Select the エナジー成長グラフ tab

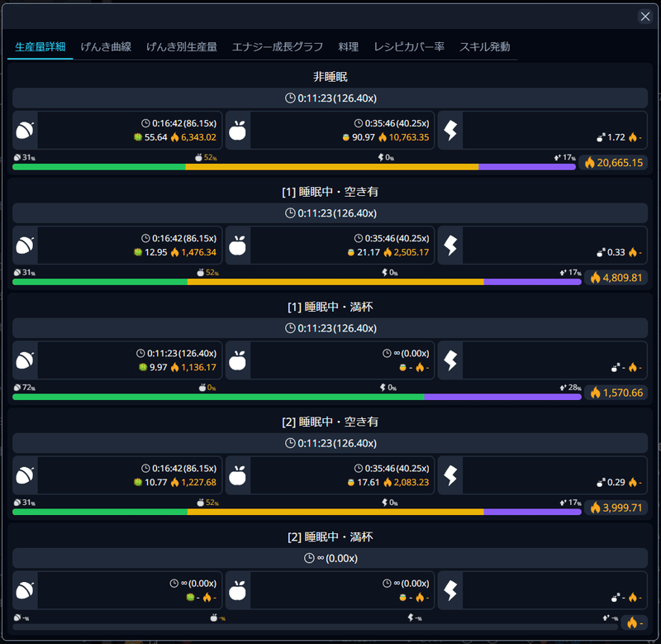pos(278,47)
